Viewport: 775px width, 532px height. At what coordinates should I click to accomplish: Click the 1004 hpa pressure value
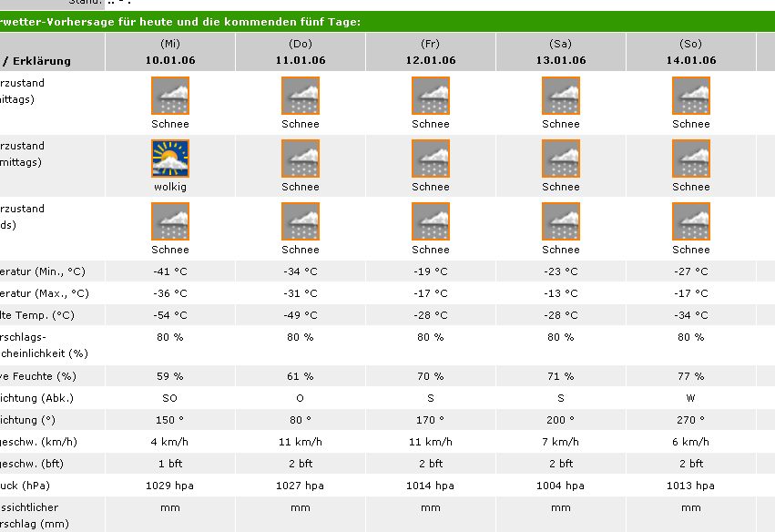(x=561, y=486)
